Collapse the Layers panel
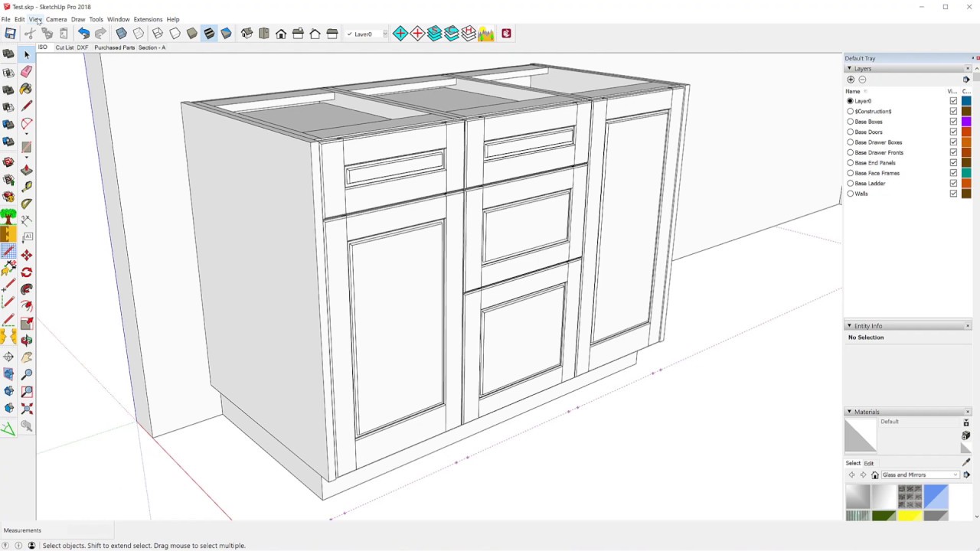980x551 pixels. click(849, 69)
